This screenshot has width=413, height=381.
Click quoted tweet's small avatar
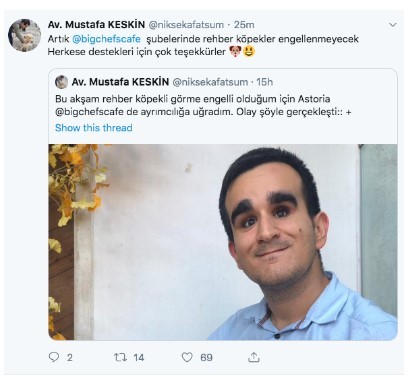point(61,82)
